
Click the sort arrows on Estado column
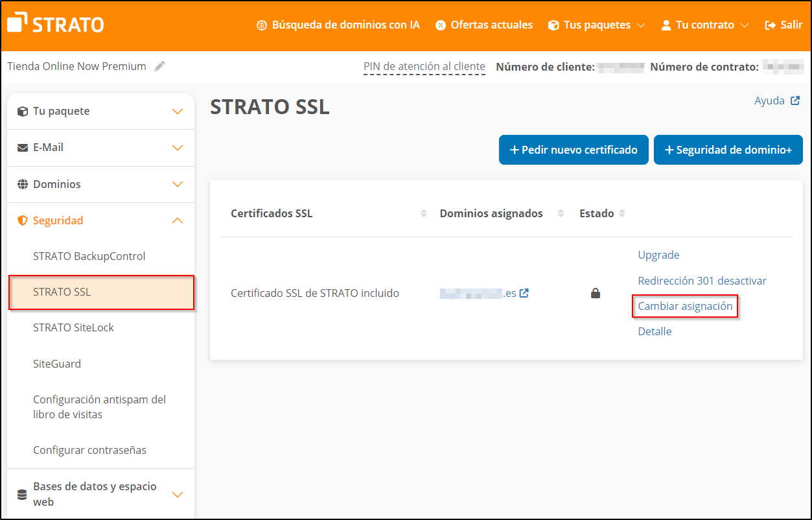point(622,213)
